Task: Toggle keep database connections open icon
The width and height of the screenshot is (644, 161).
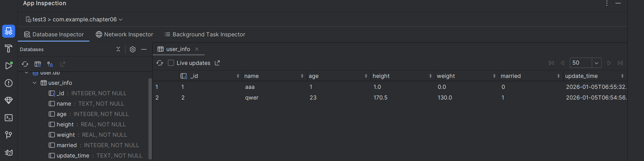Action: [50, 64]
